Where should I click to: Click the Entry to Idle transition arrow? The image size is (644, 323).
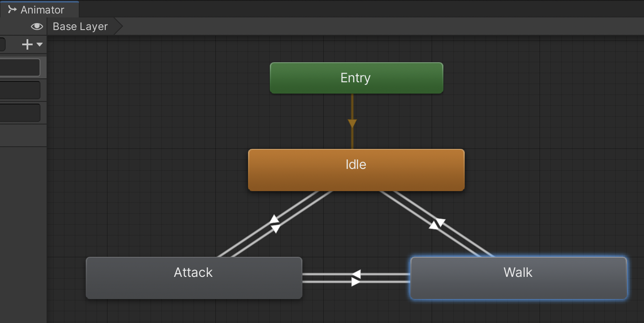tap(352, 123)
